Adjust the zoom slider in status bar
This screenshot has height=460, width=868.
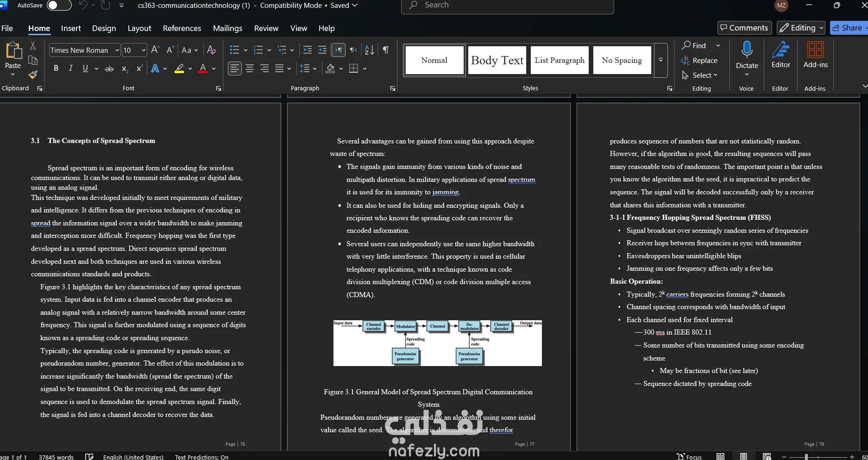pyautogui.click(x=806, y=457)
